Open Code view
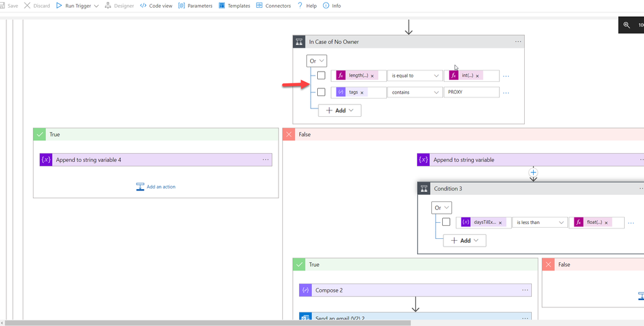 pos(156,6)
